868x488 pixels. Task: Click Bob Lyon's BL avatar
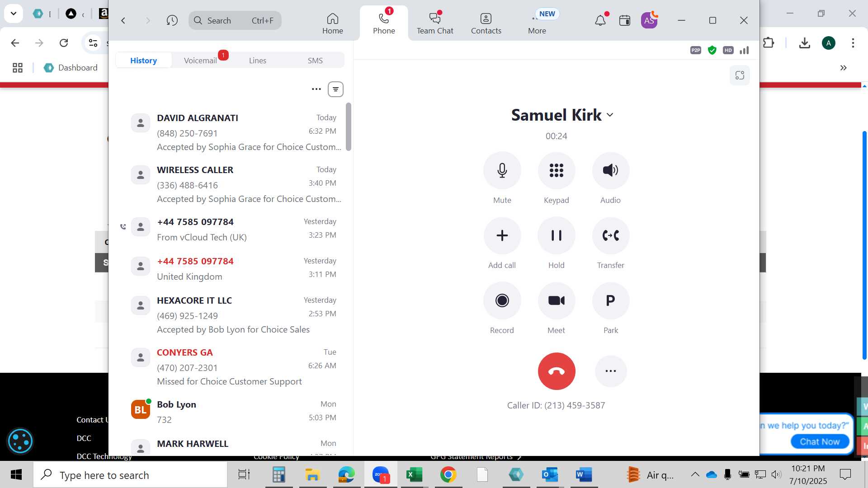tap(141, 409)
